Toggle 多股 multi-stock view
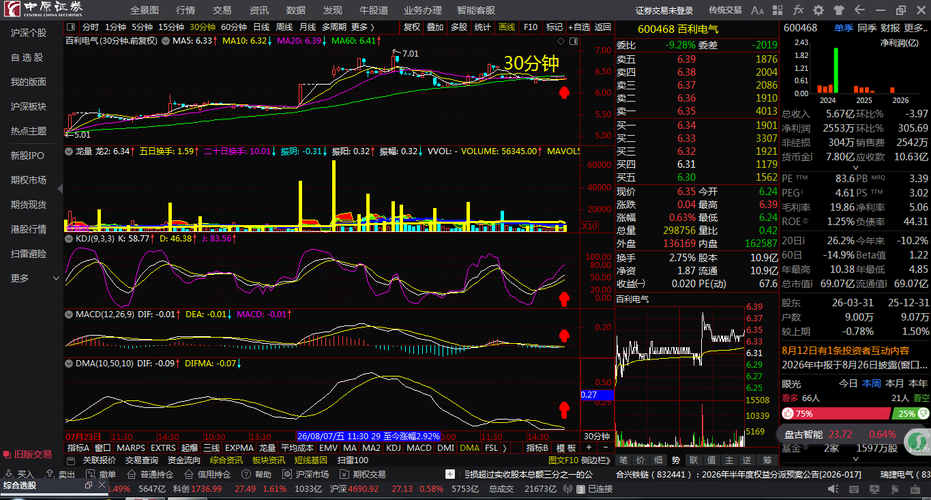Image resolution: width=931 pixels, height=500 pixels. pos(459,27)
